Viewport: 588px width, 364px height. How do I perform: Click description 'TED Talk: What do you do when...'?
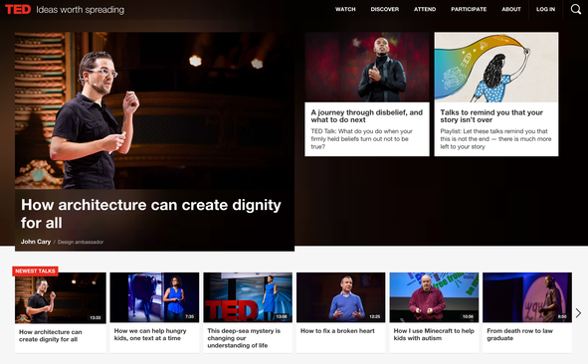pos(361,138)
